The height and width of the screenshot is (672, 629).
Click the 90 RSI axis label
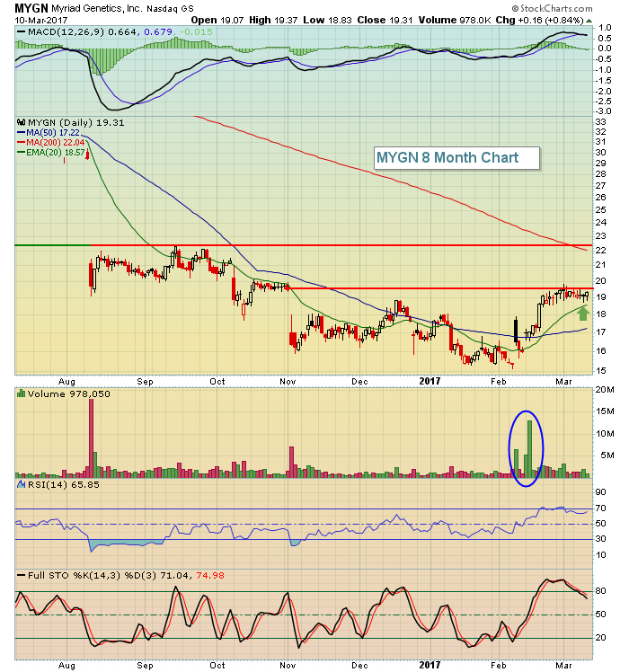600,492
